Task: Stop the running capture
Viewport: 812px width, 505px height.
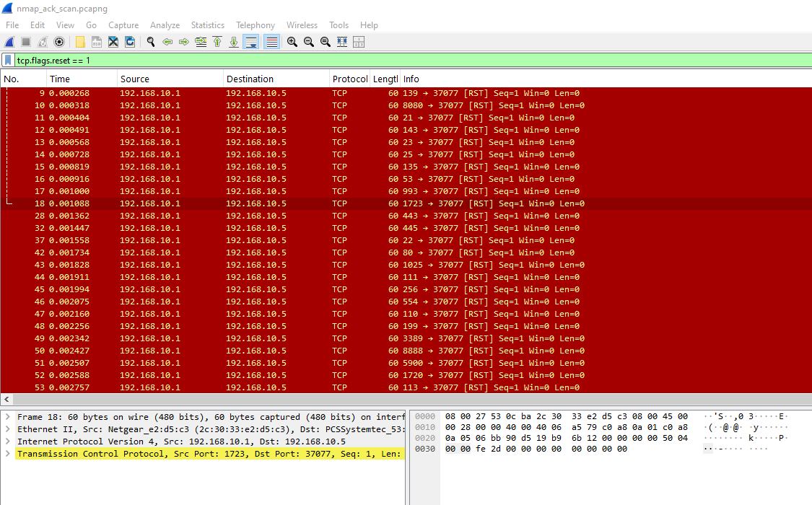Action: pyautogui.click(x=25, y=41)
